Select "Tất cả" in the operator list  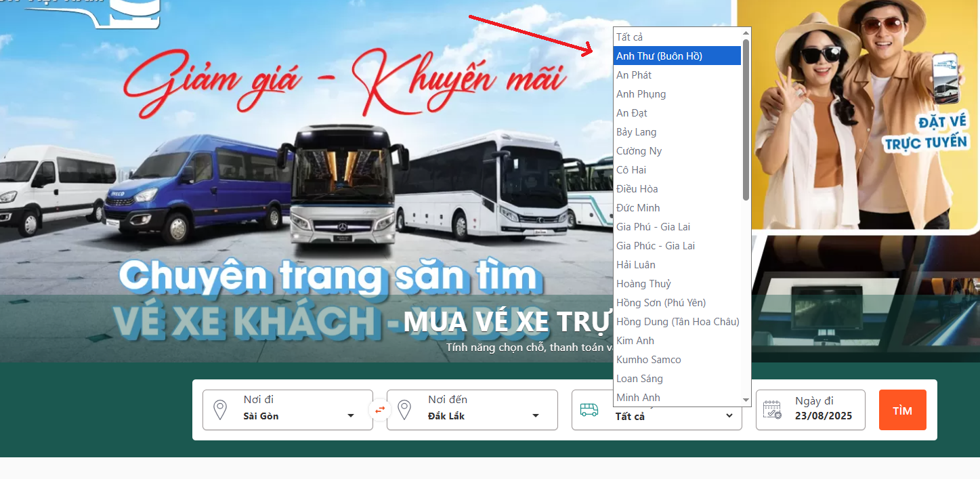(x=677, y=37)
